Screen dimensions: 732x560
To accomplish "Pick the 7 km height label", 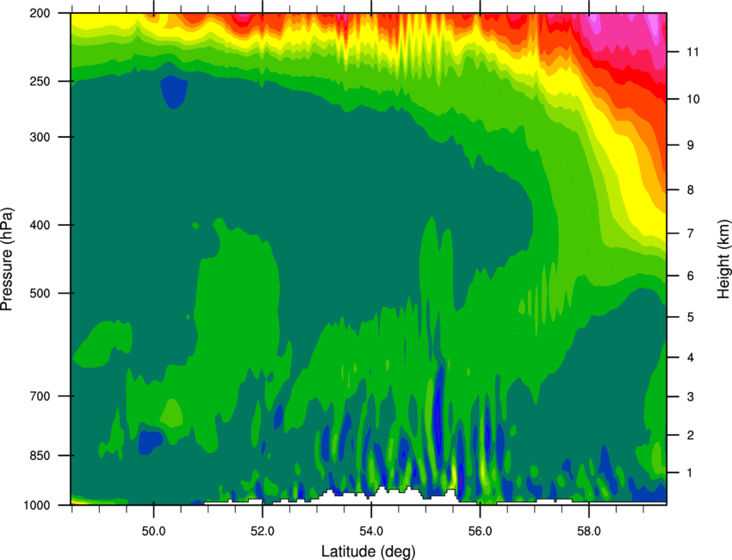I will point(690,233).
